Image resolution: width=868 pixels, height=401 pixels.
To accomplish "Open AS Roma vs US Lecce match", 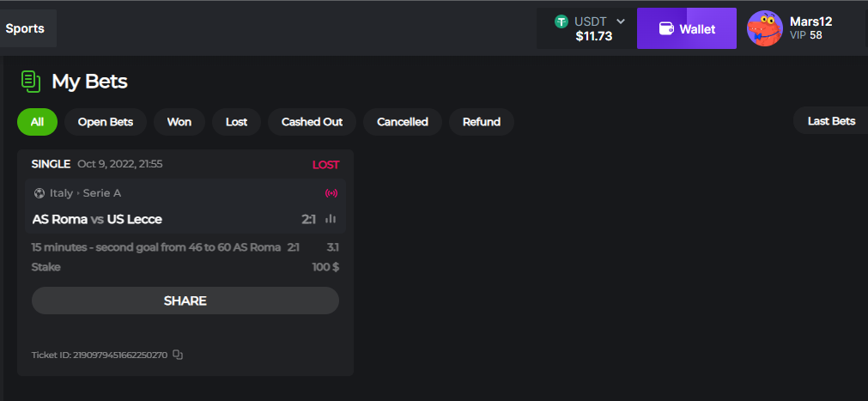I will [97, 219].
